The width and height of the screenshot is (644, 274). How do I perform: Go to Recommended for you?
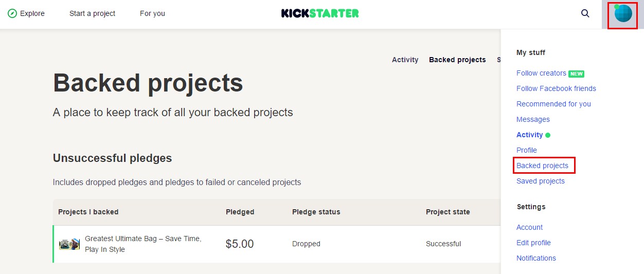(x=553, y=104)
